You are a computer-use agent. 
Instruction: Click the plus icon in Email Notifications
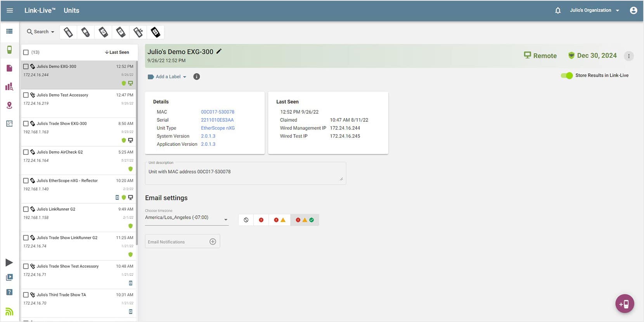click(x=213, y=242)
